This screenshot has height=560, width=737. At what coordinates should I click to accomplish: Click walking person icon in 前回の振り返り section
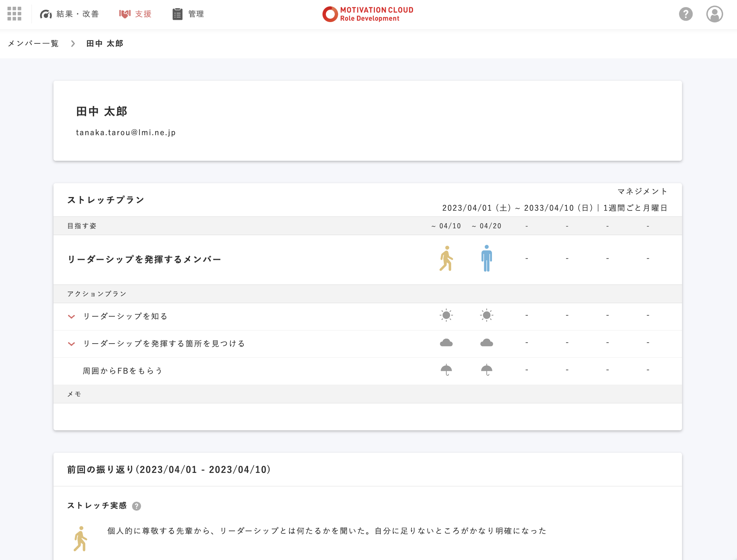[x=80, y=539]
